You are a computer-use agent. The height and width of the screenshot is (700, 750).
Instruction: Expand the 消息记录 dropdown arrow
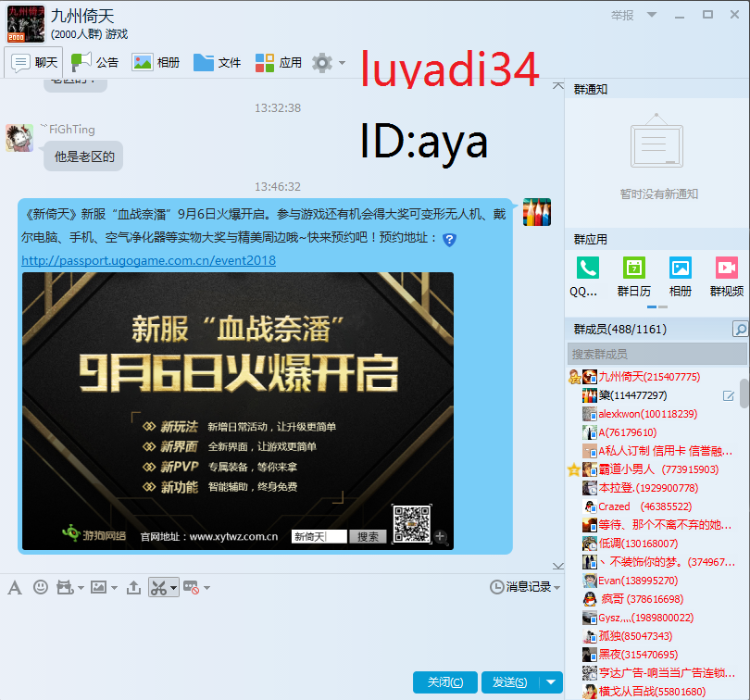[556, 588]
